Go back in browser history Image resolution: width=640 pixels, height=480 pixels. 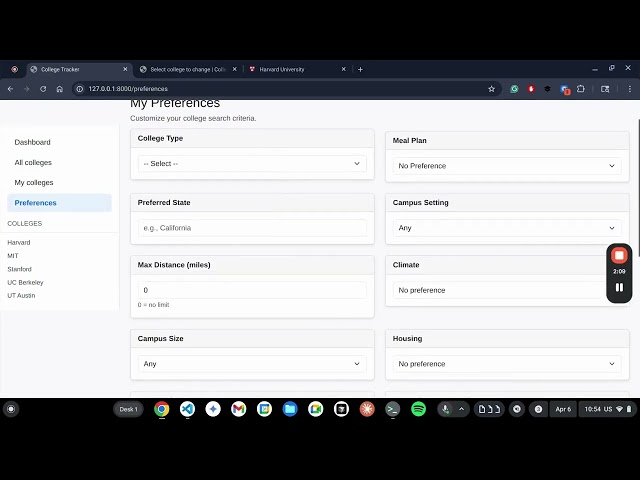10,89
